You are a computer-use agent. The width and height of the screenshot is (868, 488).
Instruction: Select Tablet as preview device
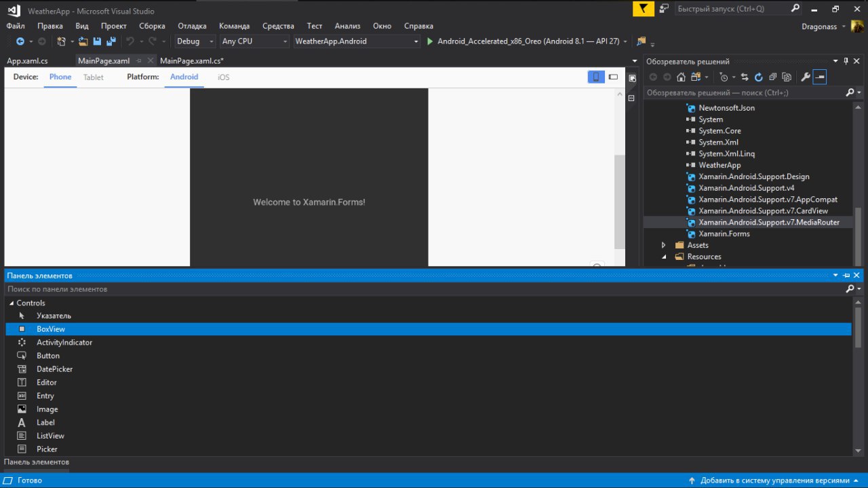click(94, 77)
